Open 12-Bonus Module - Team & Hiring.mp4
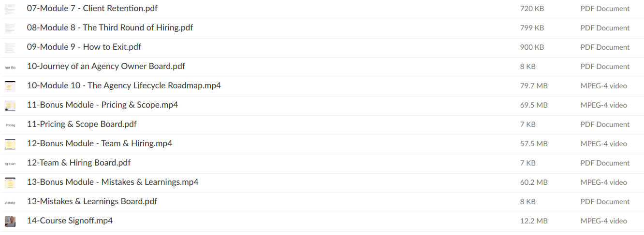Image resolution: width=644 pixels, height=235 pixels. tap(99, 144)
